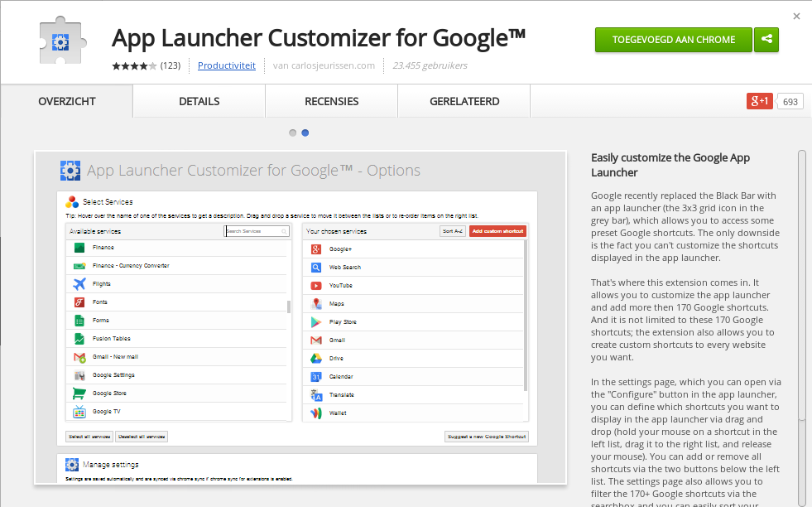Click the Web Search magnifier icon

coord(316,268)
